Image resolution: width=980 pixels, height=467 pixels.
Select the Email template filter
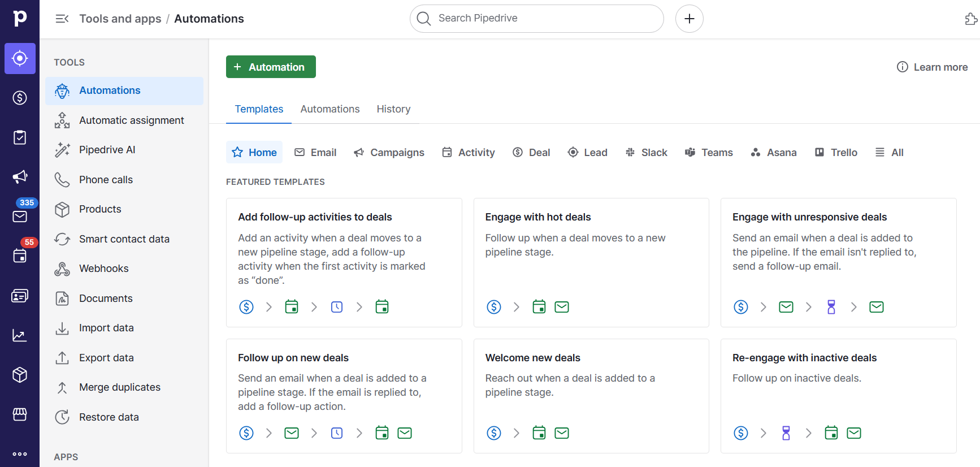point(315,152)
